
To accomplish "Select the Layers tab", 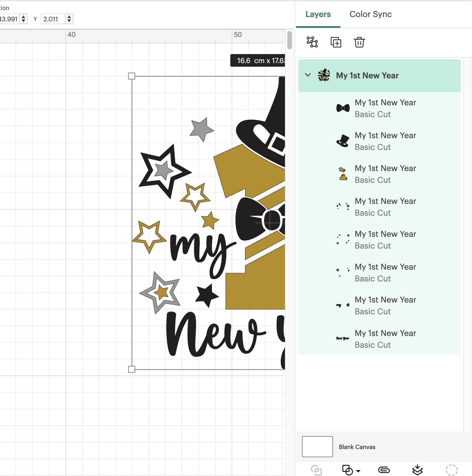I will [x=318, y=14].
